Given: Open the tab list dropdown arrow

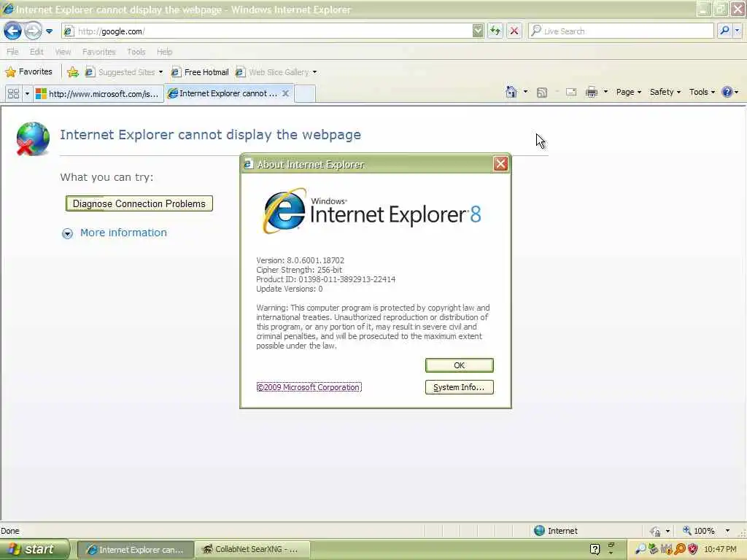Looking at the screenshot, I should click(x=27, y=93).
